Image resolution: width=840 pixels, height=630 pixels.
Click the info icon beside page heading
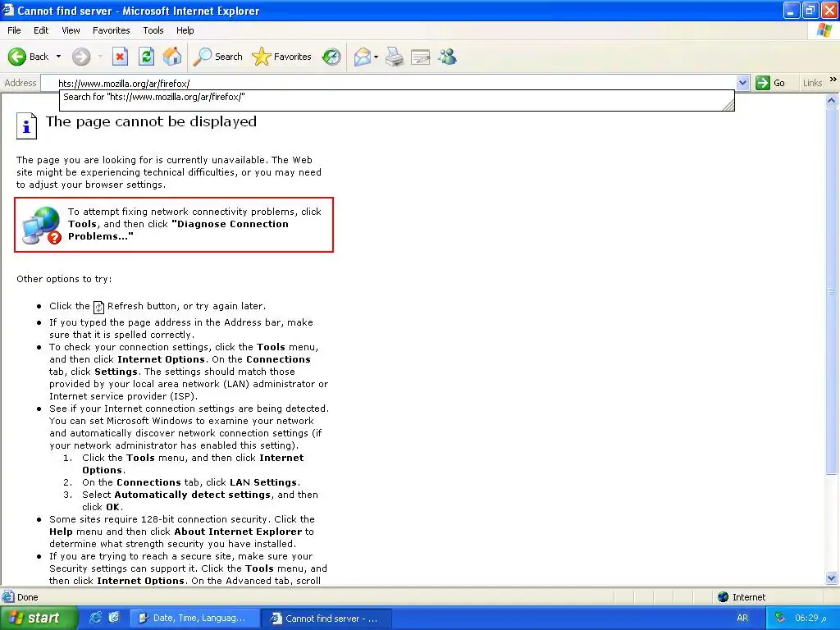[26, 126]
